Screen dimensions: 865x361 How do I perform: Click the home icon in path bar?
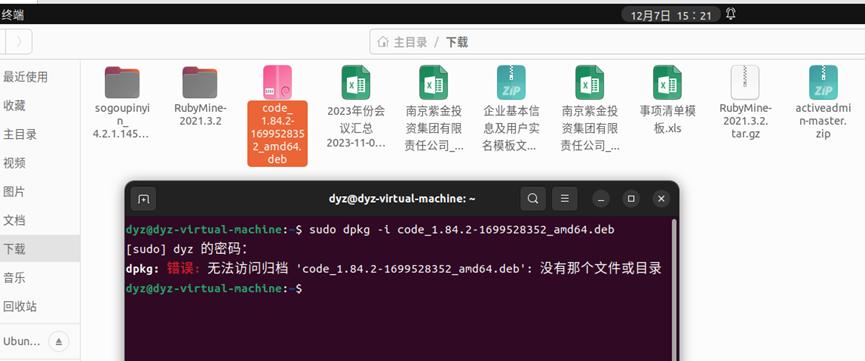[x=382, y=42]
